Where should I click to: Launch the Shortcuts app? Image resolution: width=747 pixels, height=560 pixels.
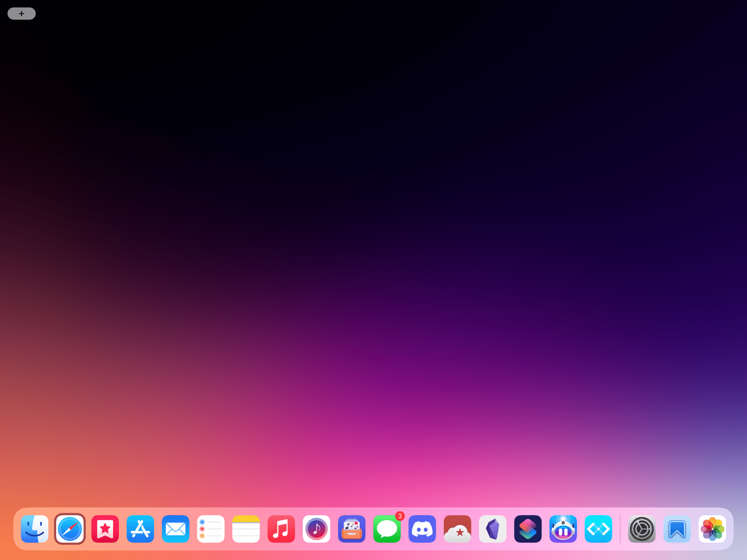[x=528, y=529]
